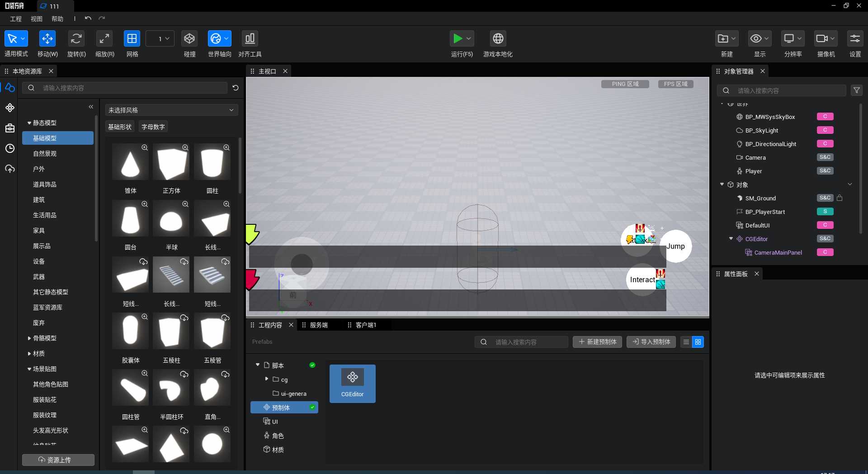Click the Jump button in viewport
Image resolution: width=868 pixels, height=474 pixels.
[675, 246]
